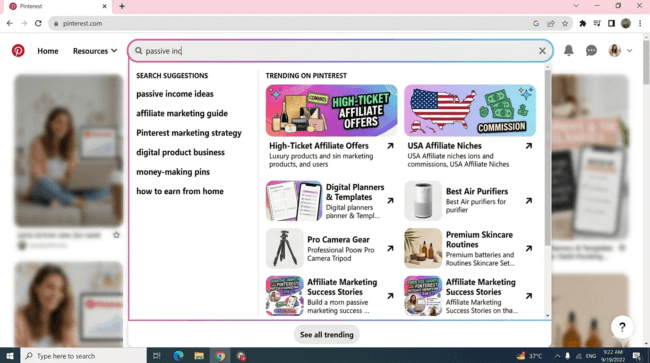The image size is (650, 363).
Task: Open the Best Air Purifiers thumbnail
Action: pos(423,201)
